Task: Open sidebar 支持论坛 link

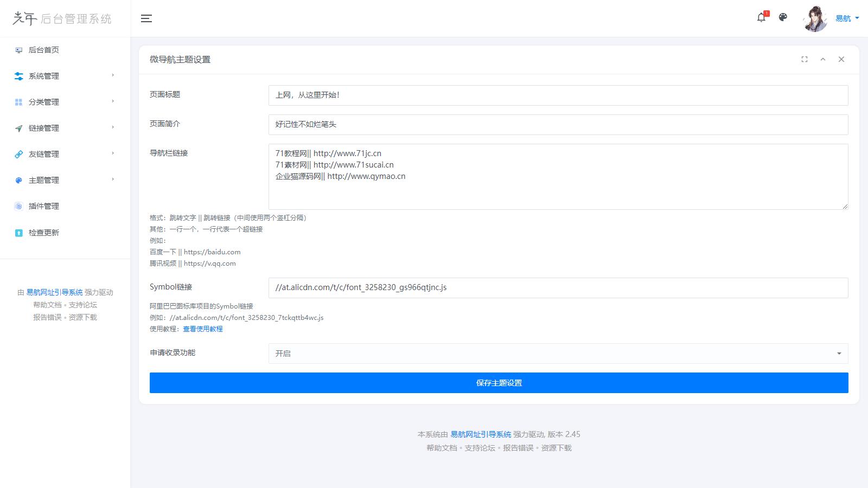Action: click(83, 305)
